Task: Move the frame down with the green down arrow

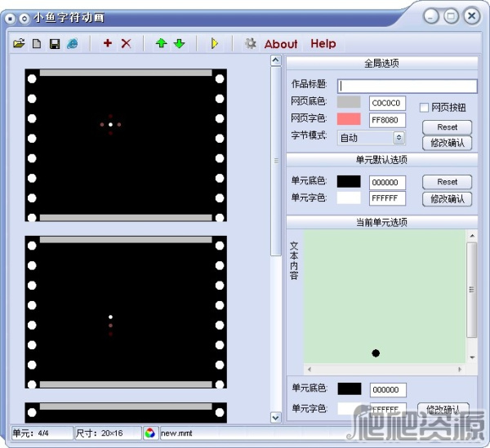Action: (179, 44)
